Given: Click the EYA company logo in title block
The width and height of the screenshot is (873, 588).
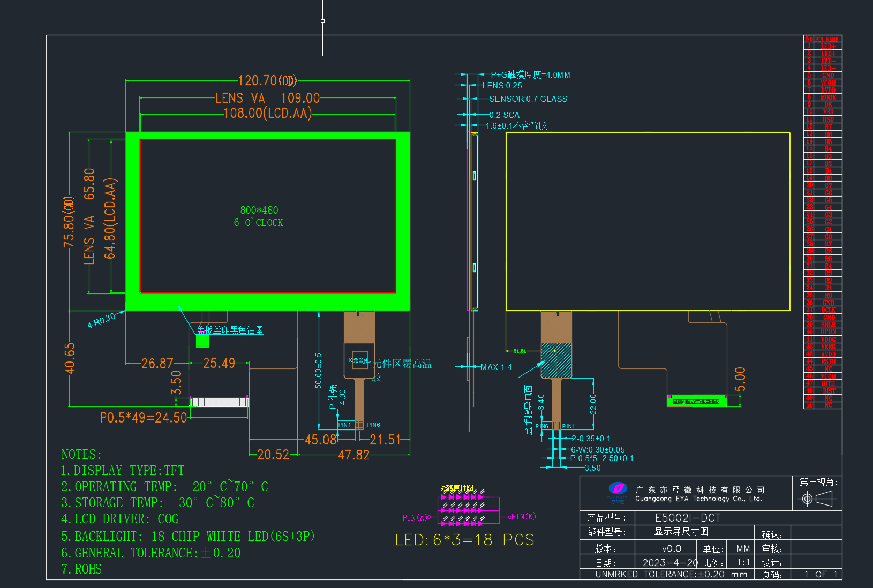Looking at the screenshot, I should click(x=618, y=491).
